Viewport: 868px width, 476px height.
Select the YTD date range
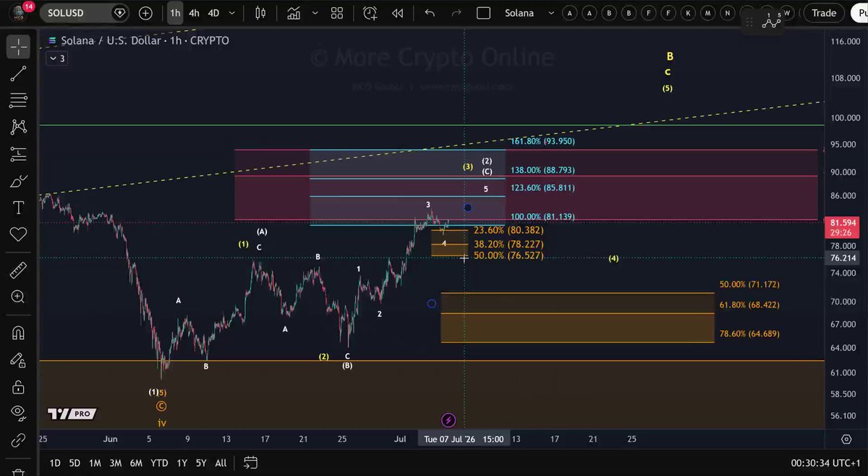[159, 463]
